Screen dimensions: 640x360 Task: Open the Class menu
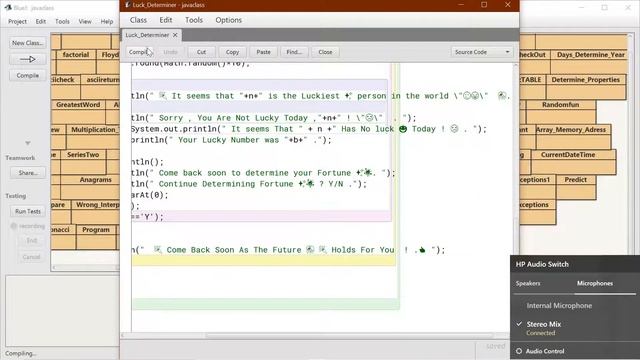coord(138,20)
